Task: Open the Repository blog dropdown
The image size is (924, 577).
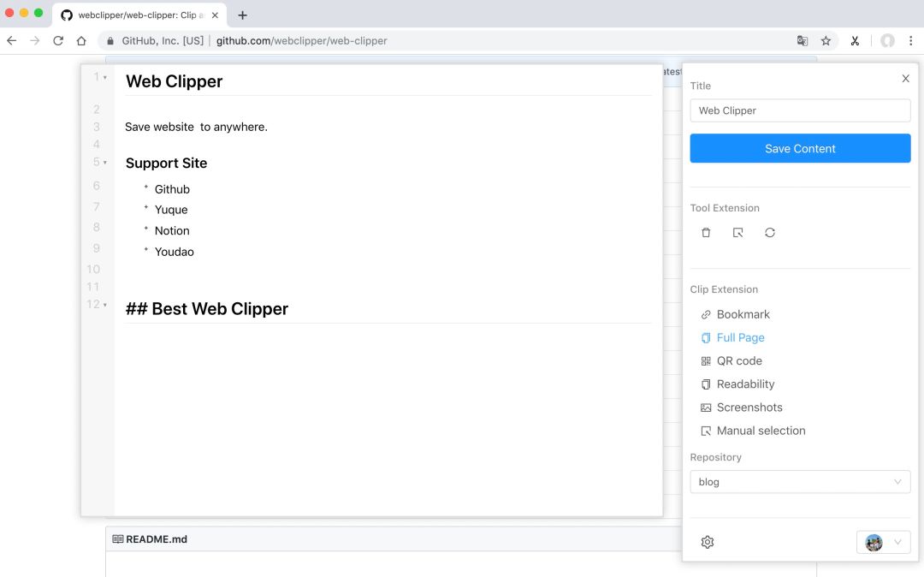Action: pyautogui.click(x=800, y=482)
